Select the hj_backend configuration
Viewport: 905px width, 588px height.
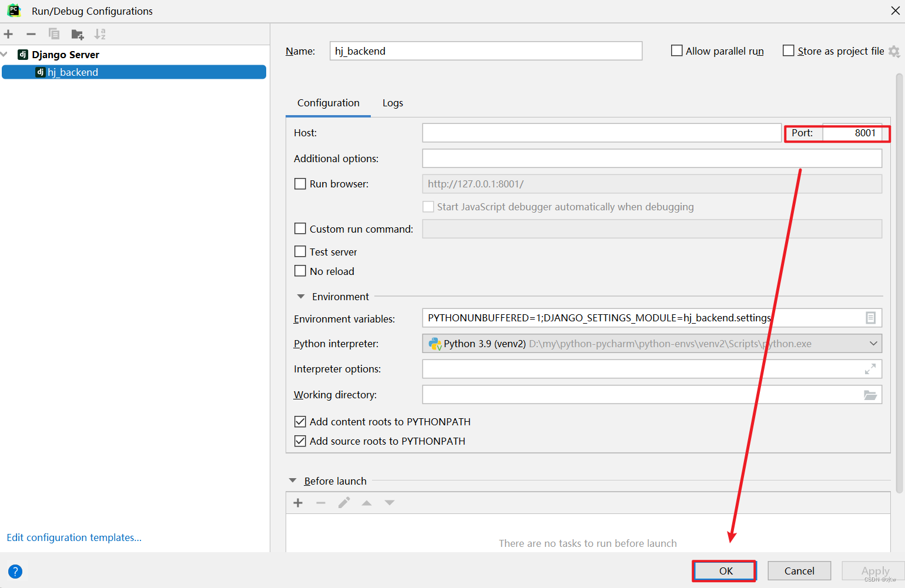[x=134, y=72]
